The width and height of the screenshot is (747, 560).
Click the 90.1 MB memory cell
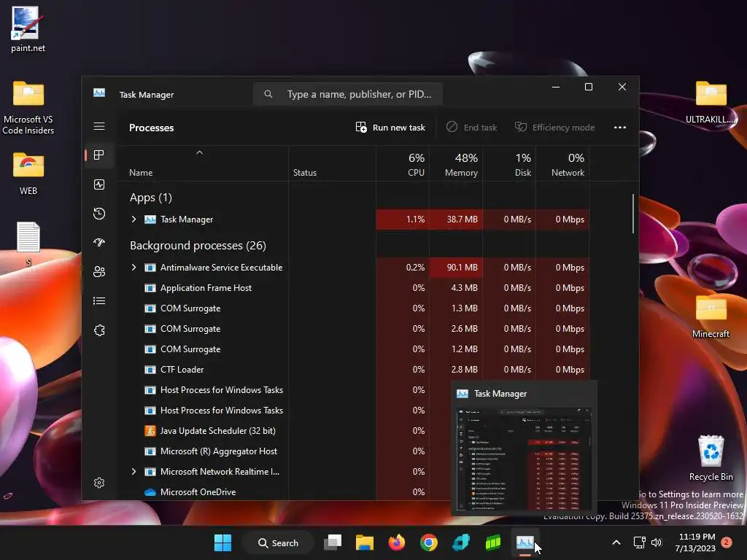[456, 267]
